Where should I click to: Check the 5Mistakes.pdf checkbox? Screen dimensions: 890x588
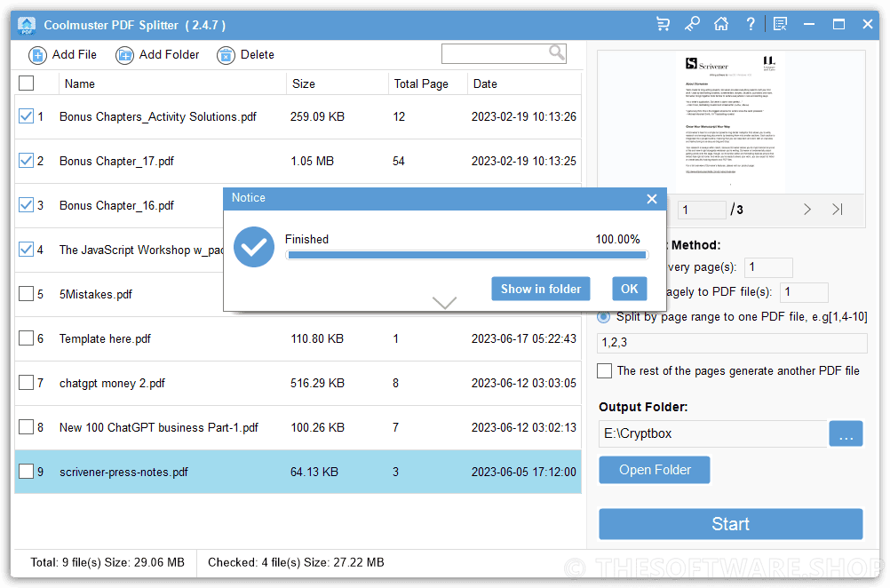[26, 294]
